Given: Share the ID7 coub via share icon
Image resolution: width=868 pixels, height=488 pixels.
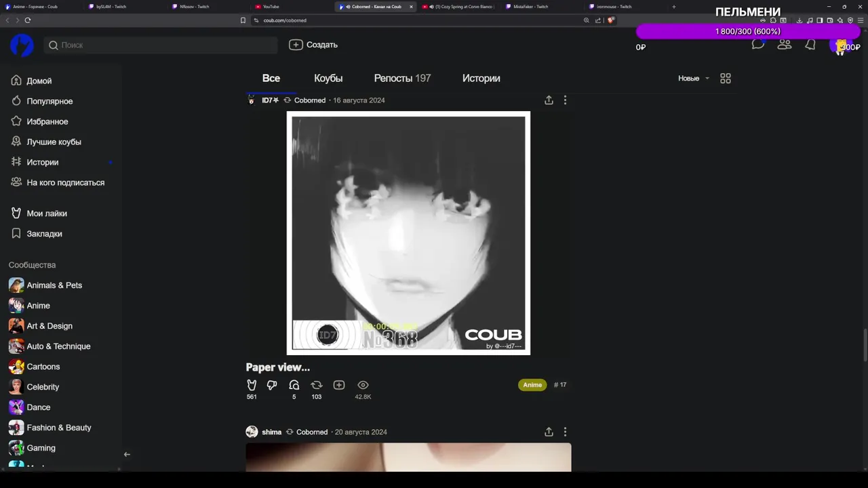Looking at the screenshot, I should click(549, 100).
